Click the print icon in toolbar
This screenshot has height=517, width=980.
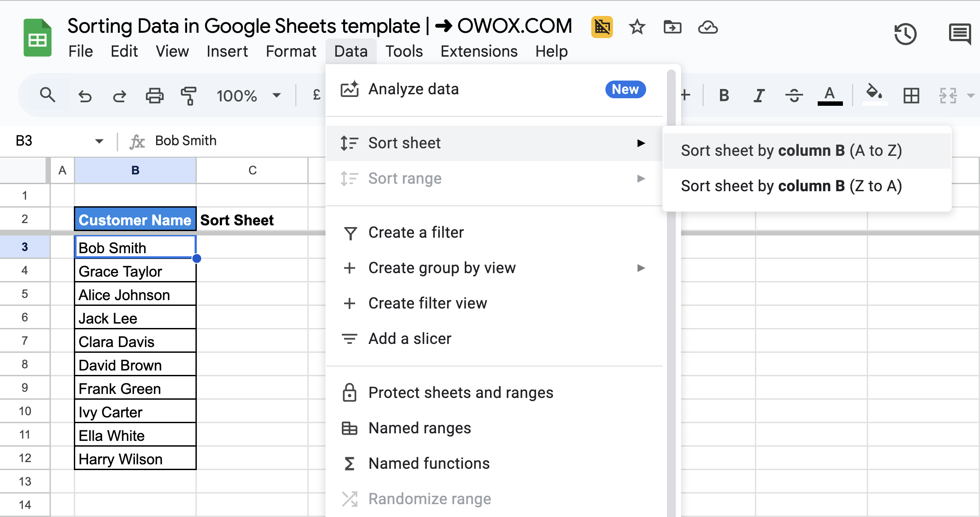click(x=154, y=96)
